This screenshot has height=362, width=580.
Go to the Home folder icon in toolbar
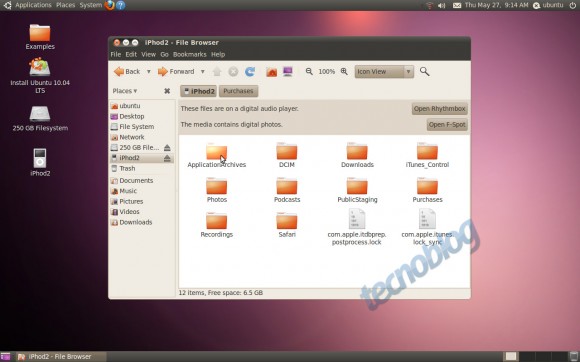point(272,71)
